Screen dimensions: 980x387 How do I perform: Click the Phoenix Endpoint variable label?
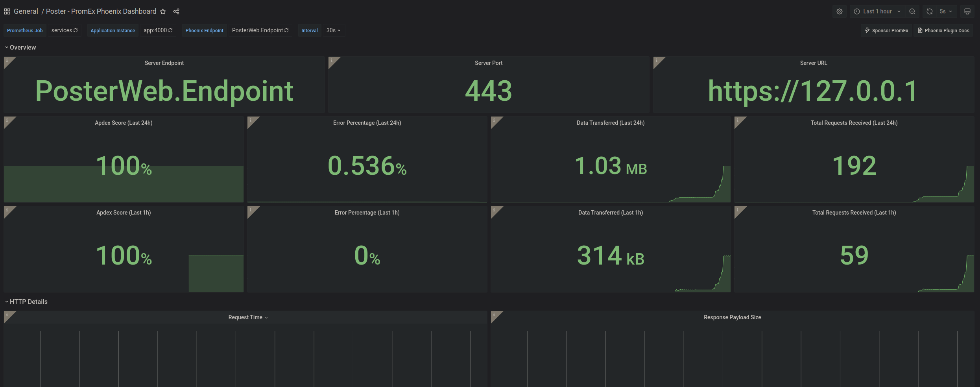tap(204, 30)
